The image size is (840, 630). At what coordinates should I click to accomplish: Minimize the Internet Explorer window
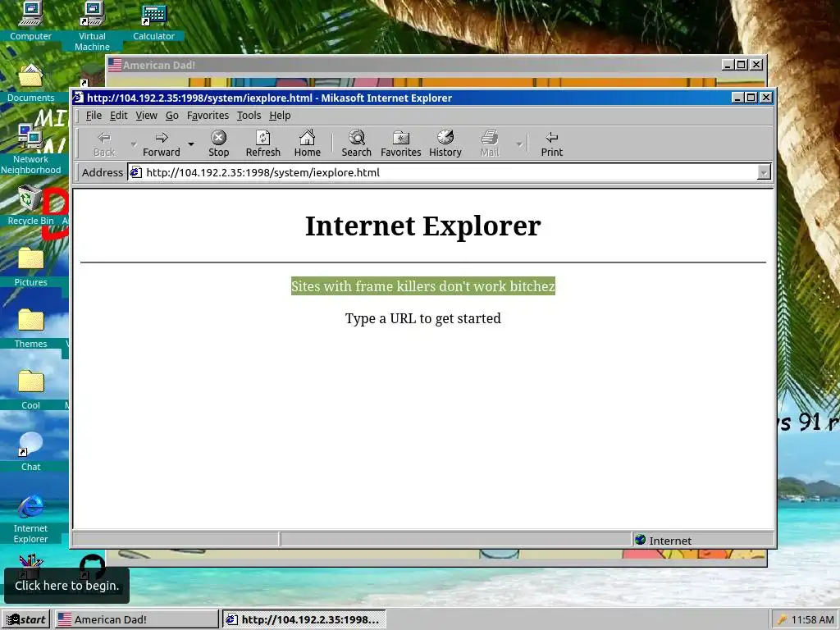tap(737, 98)
